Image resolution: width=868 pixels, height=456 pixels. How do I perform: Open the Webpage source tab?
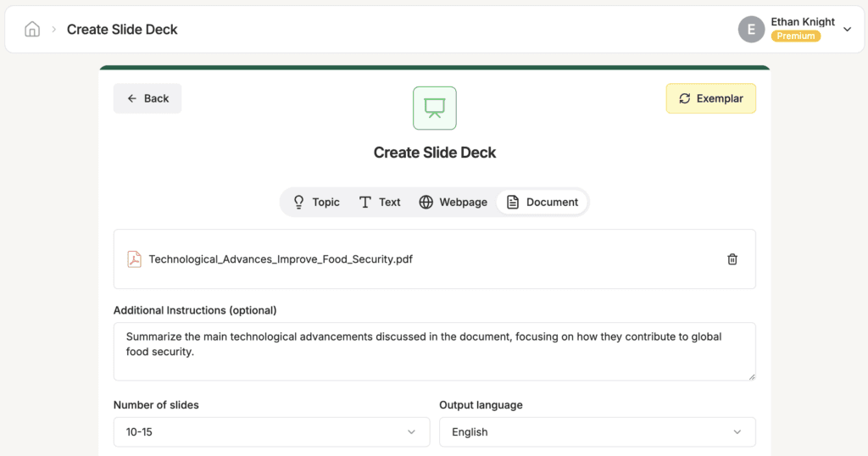(x=453, y=202)
